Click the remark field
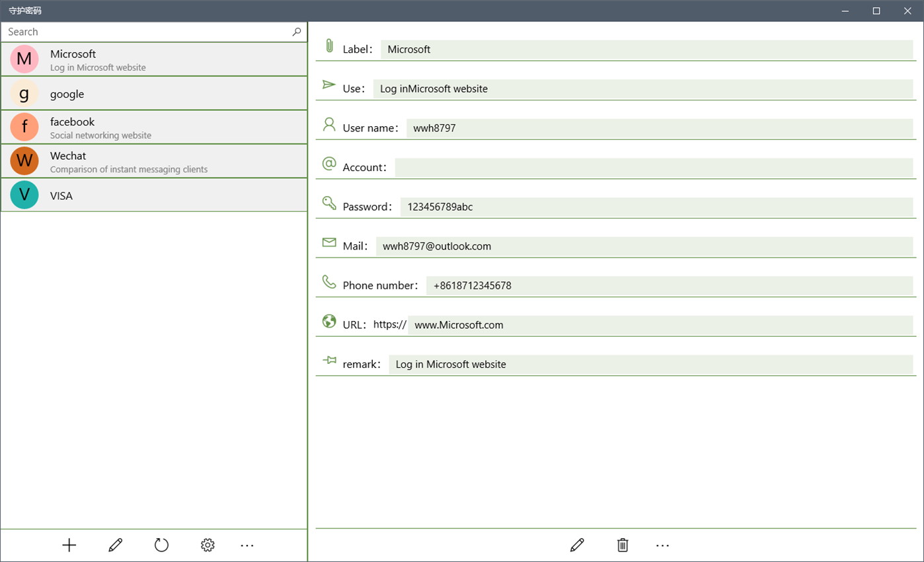This screenshot has height=562, width=924. click(x=650, y=365)
